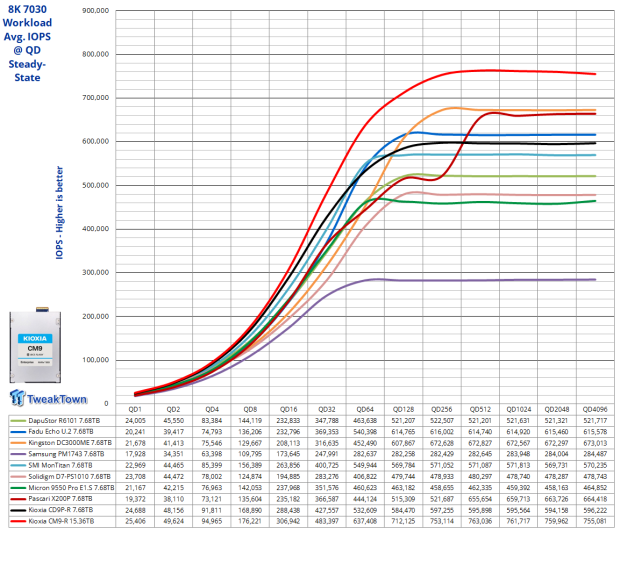Screen dimensions: 620x568
Task: Click the Pascari X200P value 655,654
Action: click(480, 499)
